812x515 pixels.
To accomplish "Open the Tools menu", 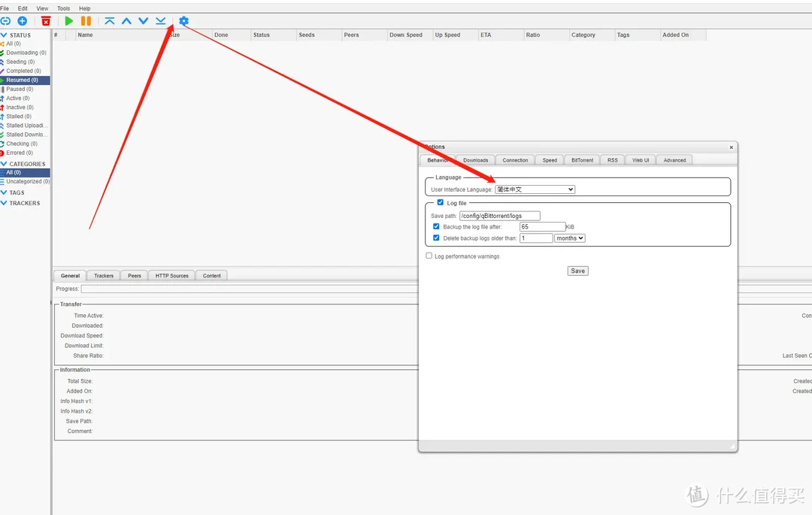I will [x=63, y=8].
